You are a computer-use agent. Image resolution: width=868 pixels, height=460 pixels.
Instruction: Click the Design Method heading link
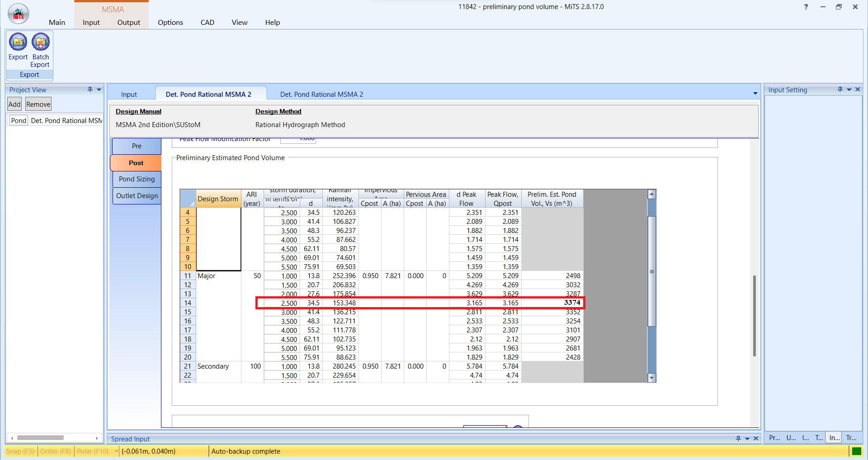pyautogui.click(x=278, y=111)
